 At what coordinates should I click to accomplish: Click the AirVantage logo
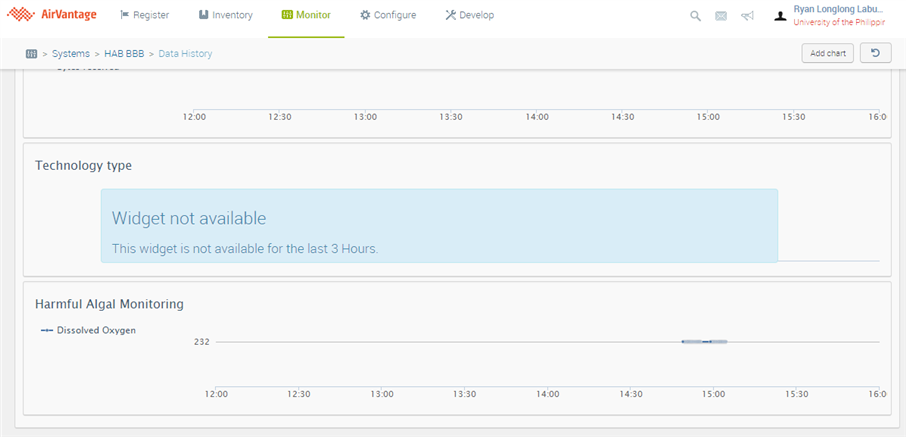52,15
